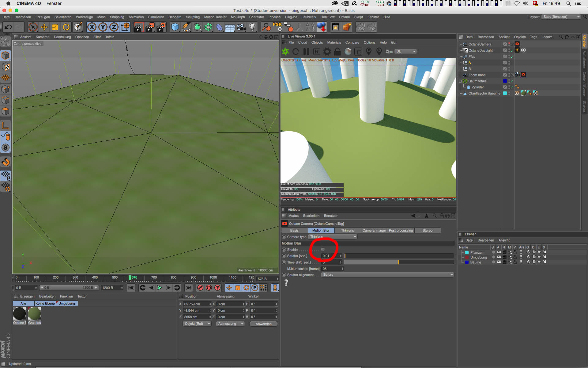588x368 pixels.
Task: Open Octane Live Viewer settings gear
Action: [327, 52]
